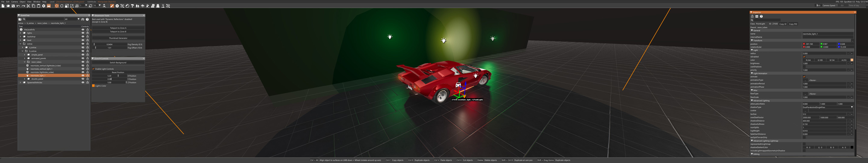
Task: Toggle the isEnabled checkbox in Inspector
Action: point(804,57)
